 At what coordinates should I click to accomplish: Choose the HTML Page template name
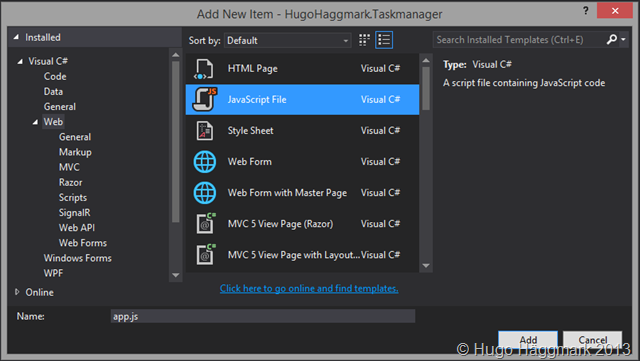click(253, 69)
